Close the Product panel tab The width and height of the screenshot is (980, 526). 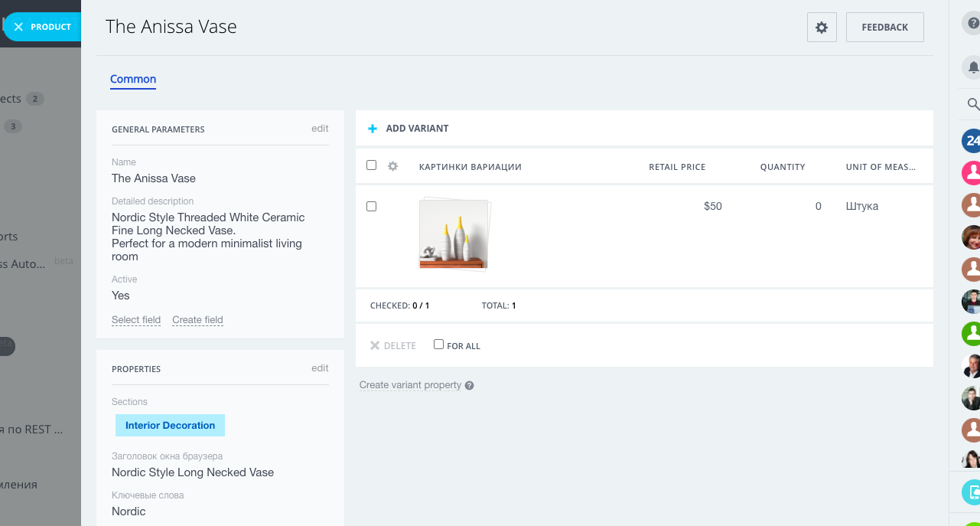click(x=19, y=27)
